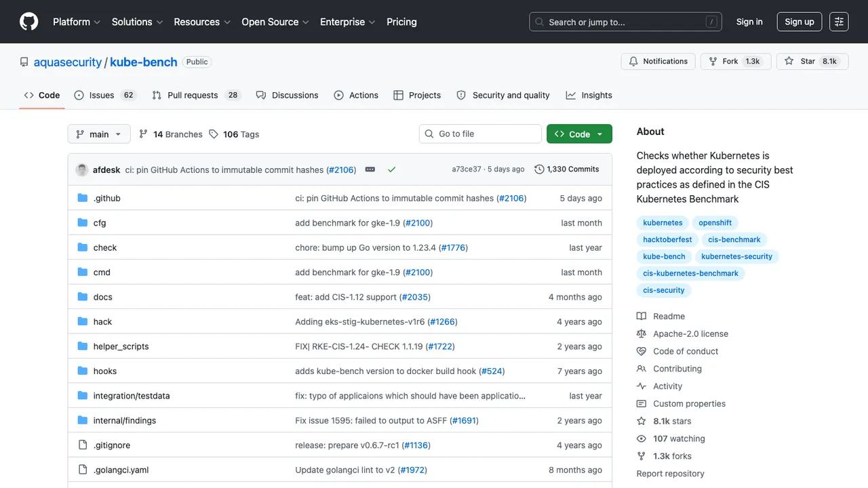Click the Star icon
This screenshot has width=868, height=488.
(789, 61)
